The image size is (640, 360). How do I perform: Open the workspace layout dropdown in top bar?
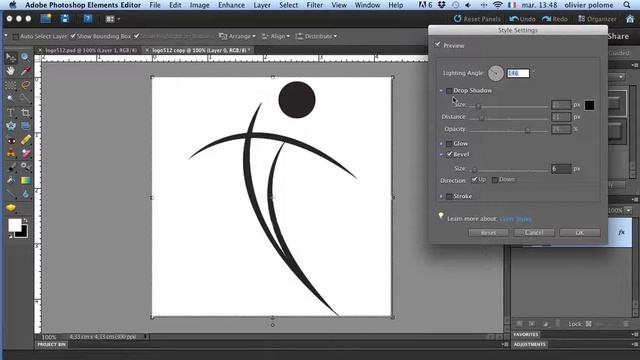coord(113,19)
